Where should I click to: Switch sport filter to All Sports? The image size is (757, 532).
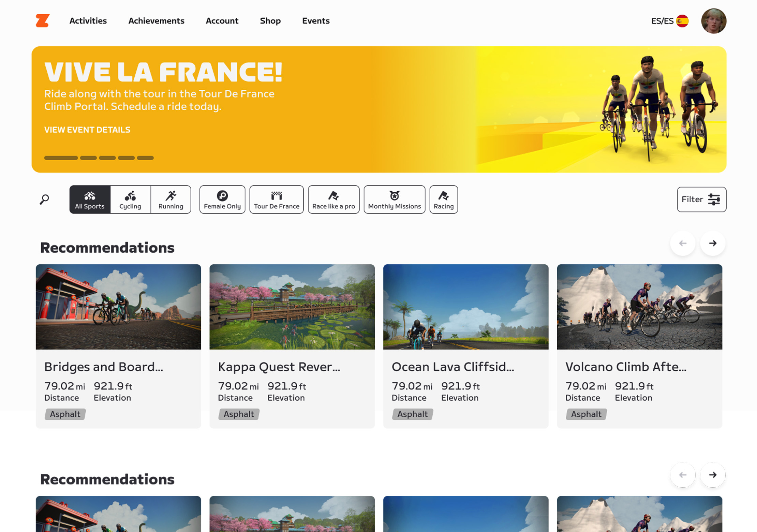(x=90, y=199)
